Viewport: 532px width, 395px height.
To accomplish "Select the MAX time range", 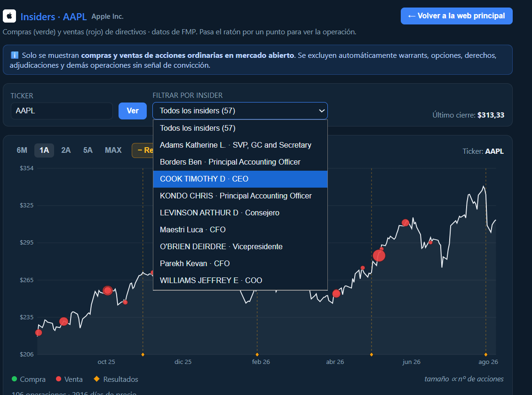I will 113,150.
